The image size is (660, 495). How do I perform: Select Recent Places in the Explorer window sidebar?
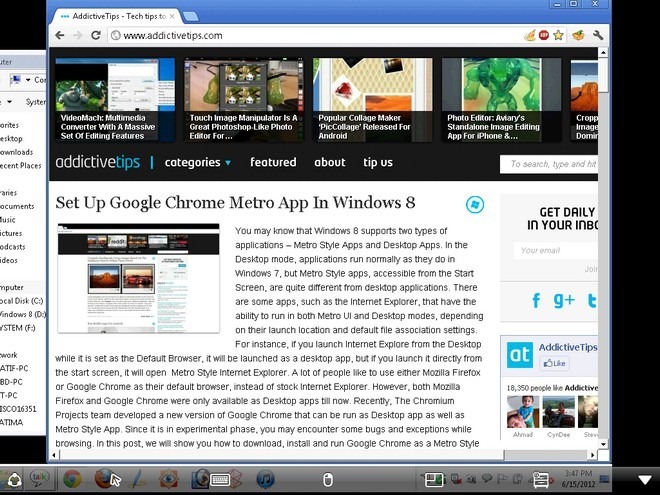21,165
